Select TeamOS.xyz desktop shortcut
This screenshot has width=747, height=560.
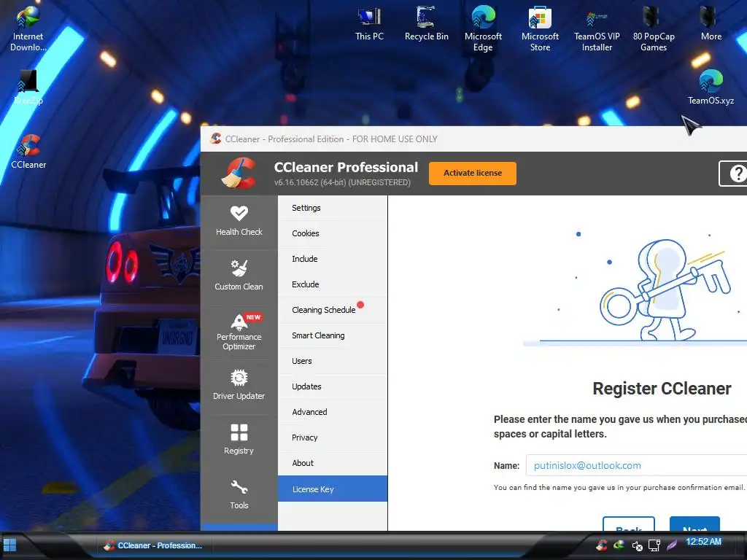coord(711,87)
